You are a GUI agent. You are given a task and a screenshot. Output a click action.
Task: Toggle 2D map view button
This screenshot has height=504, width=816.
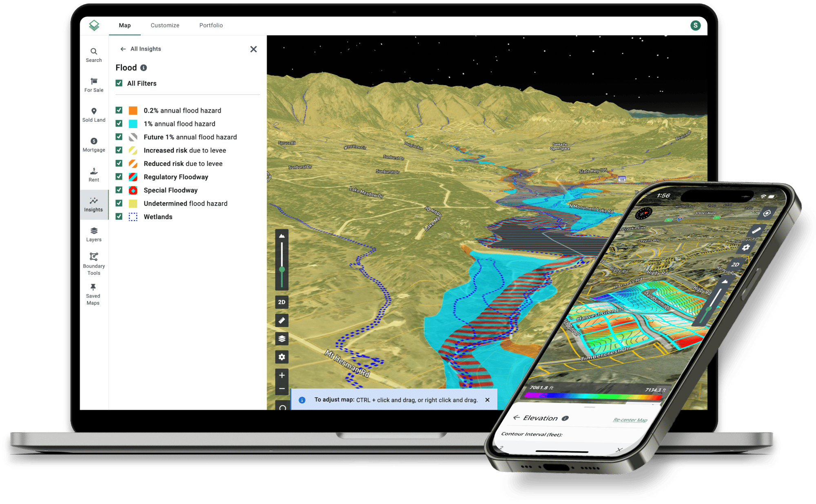click(x=282, y=301)
